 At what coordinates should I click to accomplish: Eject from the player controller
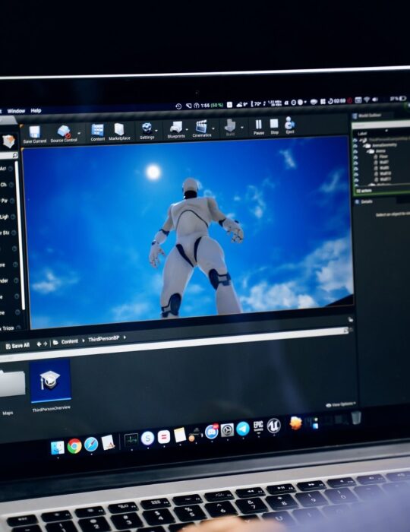tap(290, 123)
